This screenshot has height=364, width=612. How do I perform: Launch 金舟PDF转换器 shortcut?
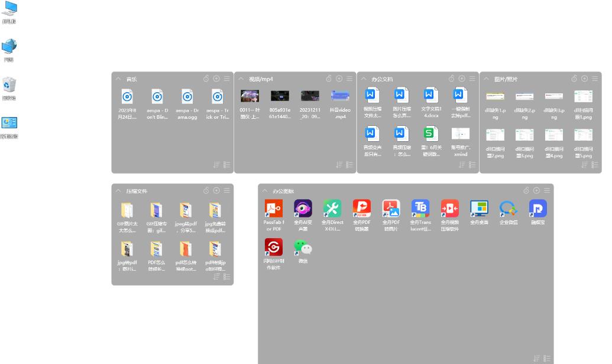click(362, 209)
